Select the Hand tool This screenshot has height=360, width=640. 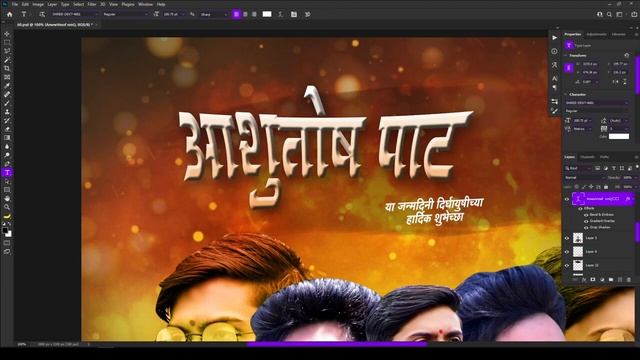click(x=7, y=198)
